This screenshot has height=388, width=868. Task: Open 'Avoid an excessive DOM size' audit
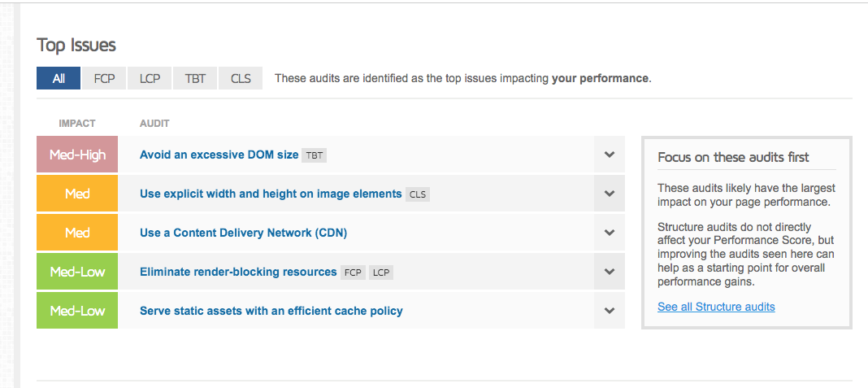pyautogui.click(x=219, y=155)
